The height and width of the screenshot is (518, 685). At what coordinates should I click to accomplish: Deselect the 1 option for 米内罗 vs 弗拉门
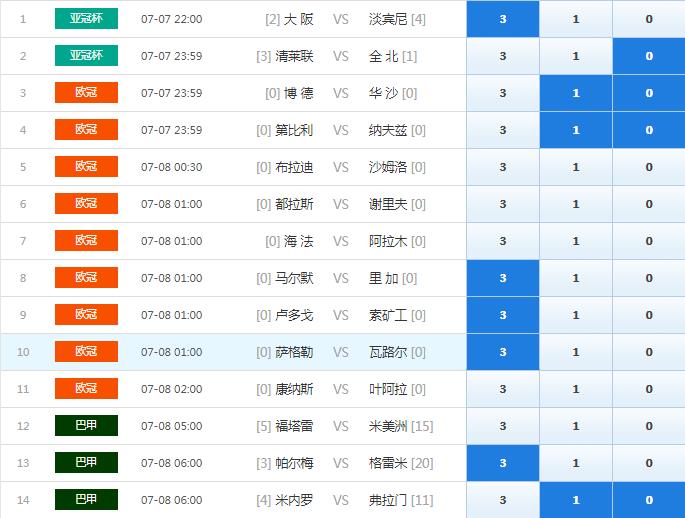(x=575, y=500)
